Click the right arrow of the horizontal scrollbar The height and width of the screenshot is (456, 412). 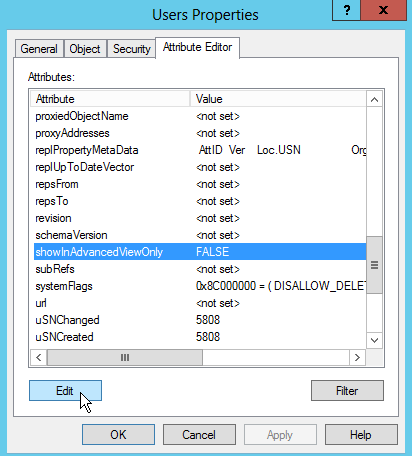point(357,358)
